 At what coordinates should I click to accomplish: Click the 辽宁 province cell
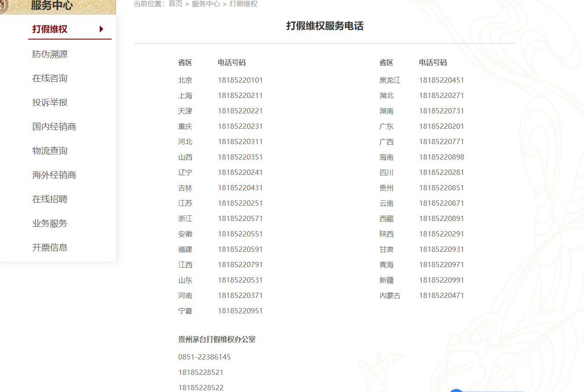coord(185,172)
